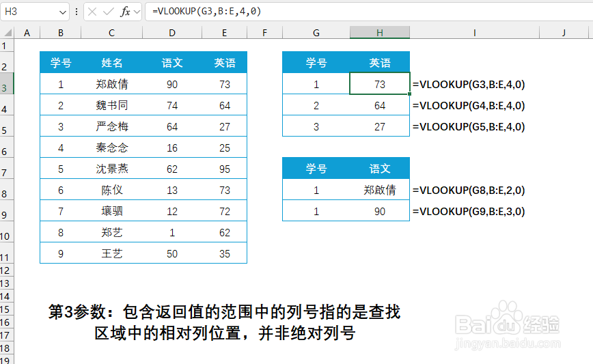Select column F header

pos(264,33)
